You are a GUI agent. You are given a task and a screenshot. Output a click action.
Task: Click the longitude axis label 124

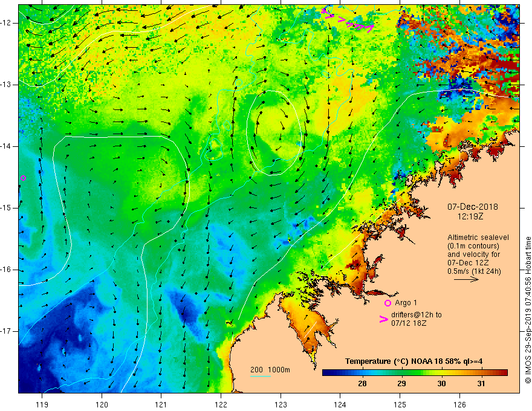point(340,404)
